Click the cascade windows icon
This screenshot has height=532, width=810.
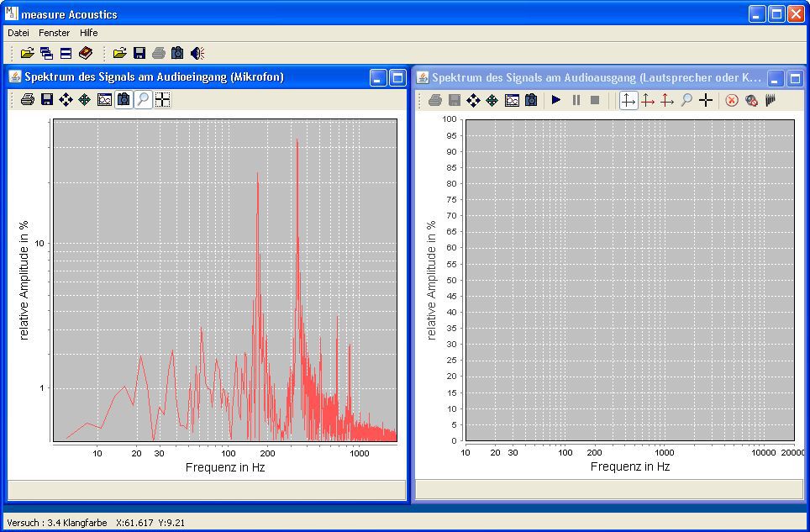pyautogui.click(x=46, y=54)
